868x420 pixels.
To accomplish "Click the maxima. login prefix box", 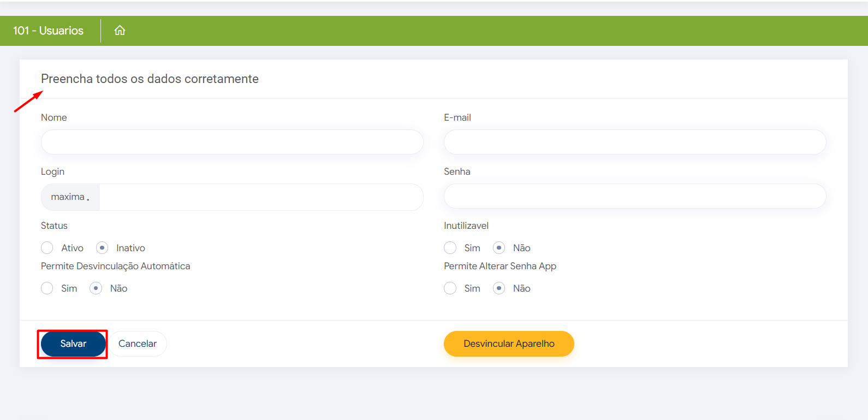I will (x=70, y=197).
